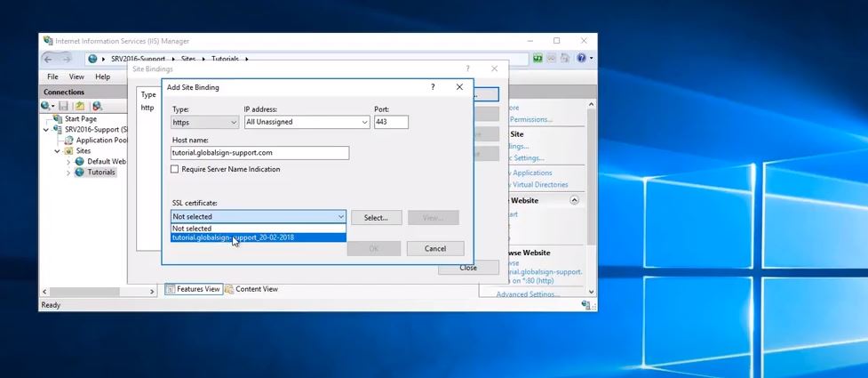The width and height of the screenshot is (868, 378).
Task: Click the back navigation arrow in IIS Manager
Action: pos(49,58)
